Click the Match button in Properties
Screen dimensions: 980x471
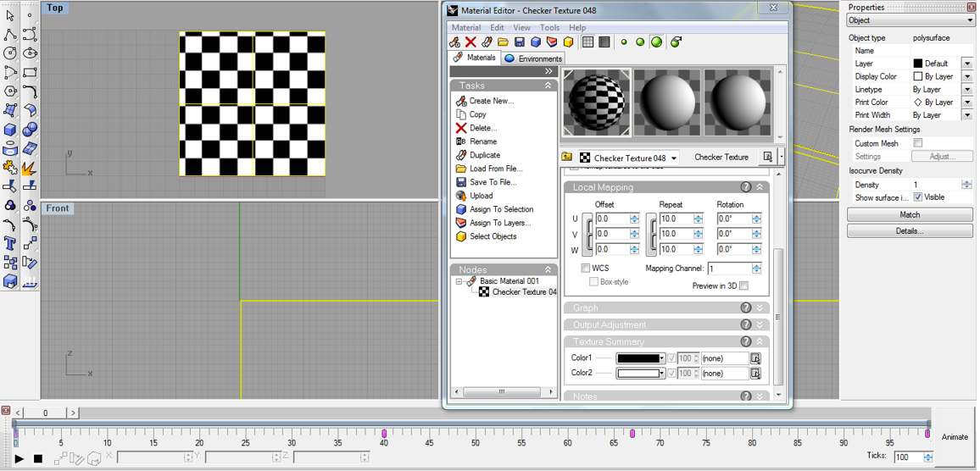[x=910, y=214]
